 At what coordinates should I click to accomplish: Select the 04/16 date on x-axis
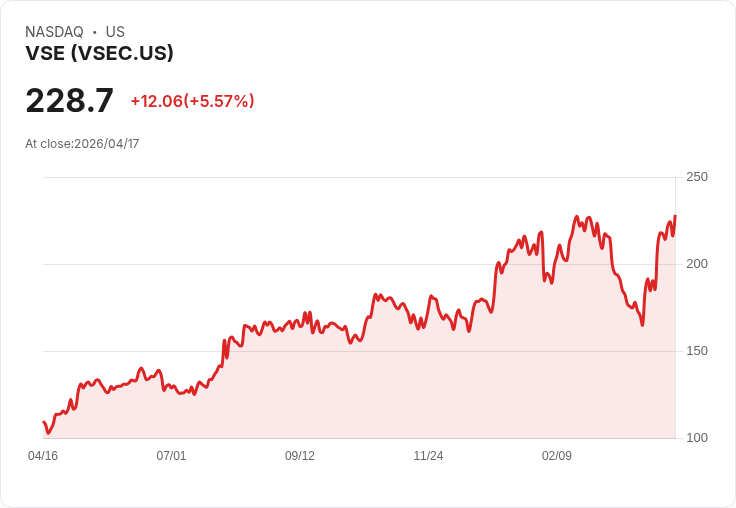[43, 456]
